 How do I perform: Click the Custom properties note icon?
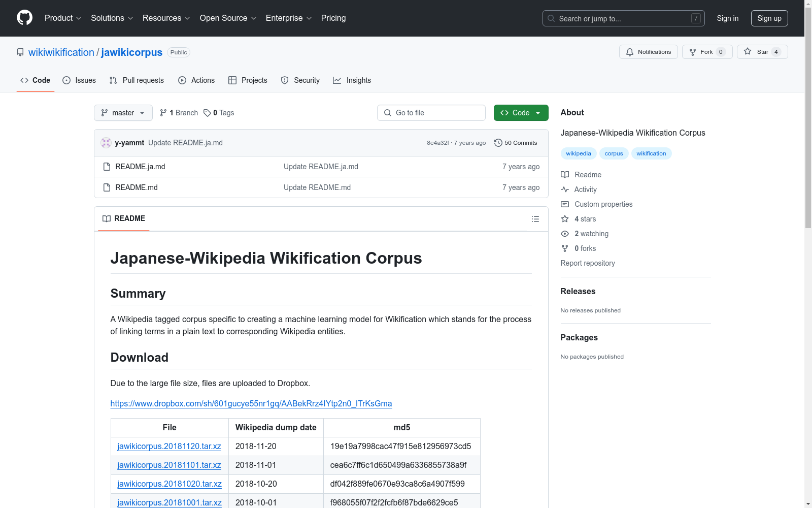(565, 204)
